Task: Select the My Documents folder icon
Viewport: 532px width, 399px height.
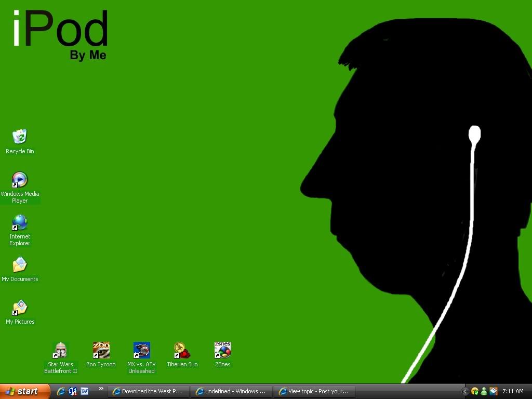Action: (20, 265)
